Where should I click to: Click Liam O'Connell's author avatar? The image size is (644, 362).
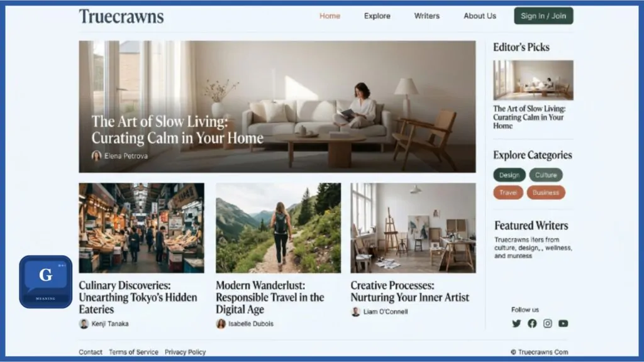point(356,312)
